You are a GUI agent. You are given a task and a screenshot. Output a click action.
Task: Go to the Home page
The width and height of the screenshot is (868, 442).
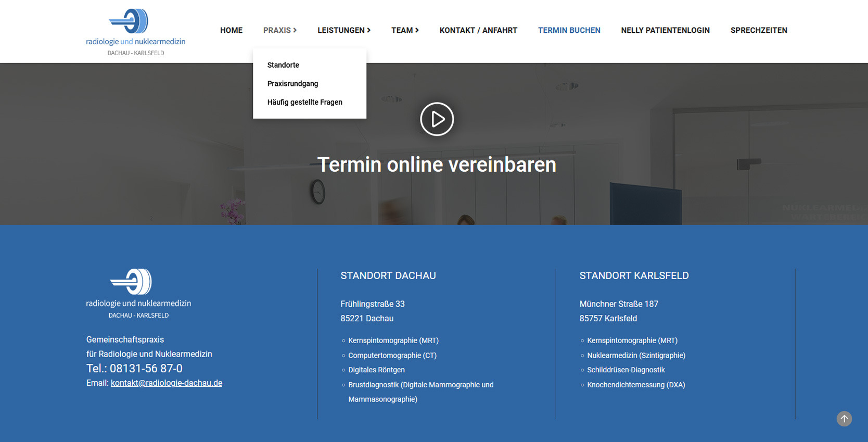[231, 30]
